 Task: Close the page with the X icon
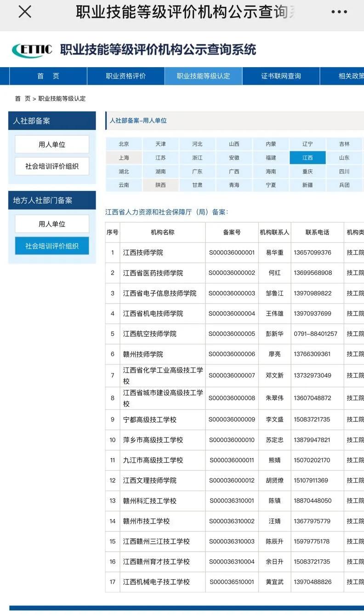25,12
